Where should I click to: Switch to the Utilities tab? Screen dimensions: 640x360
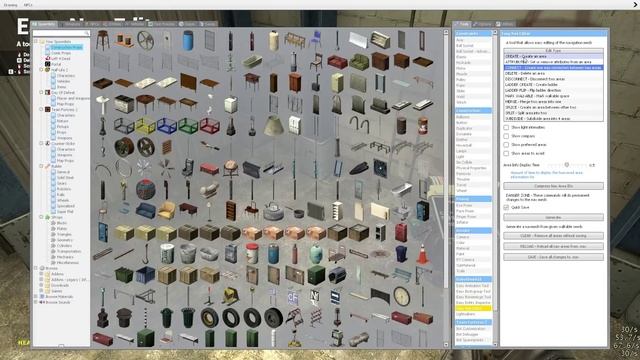(x=505, y=24)
